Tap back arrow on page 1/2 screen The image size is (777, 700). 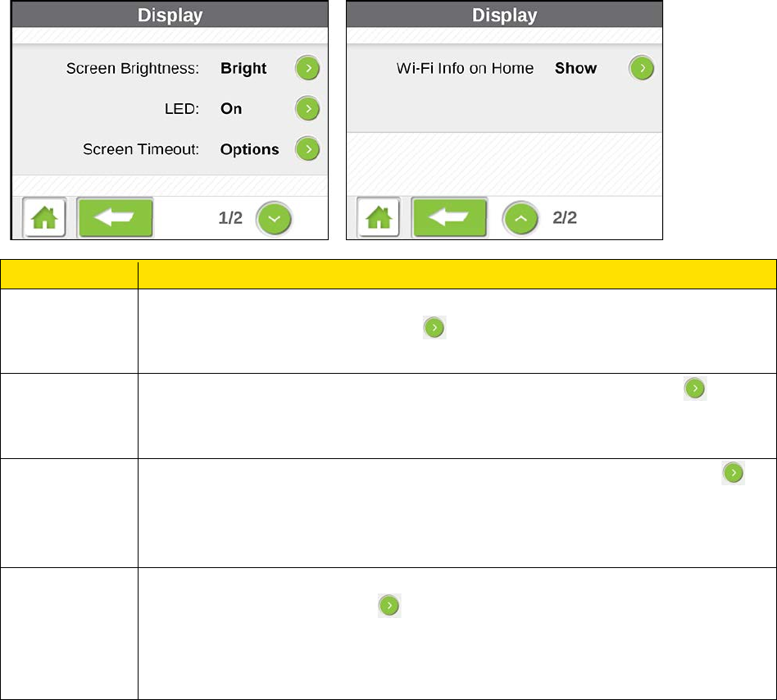coord(115,217)
